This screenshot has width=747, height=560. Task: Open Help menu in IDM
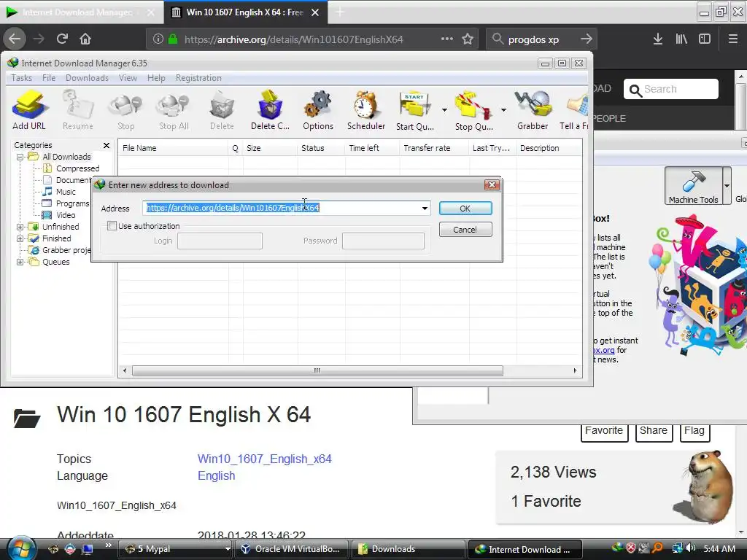click(x=156, y=77)
